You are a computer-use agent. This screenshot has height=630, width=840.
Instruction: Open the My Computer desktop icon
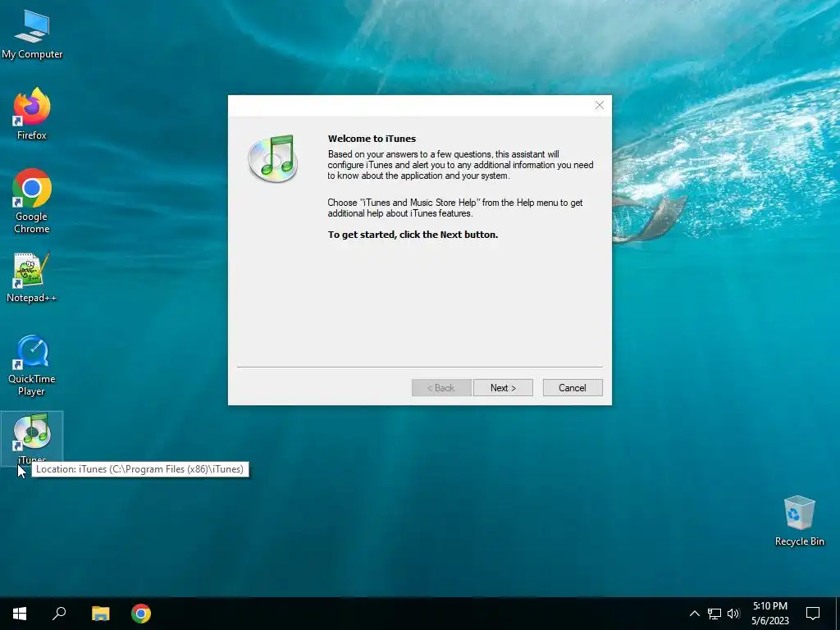pos(32,34)
